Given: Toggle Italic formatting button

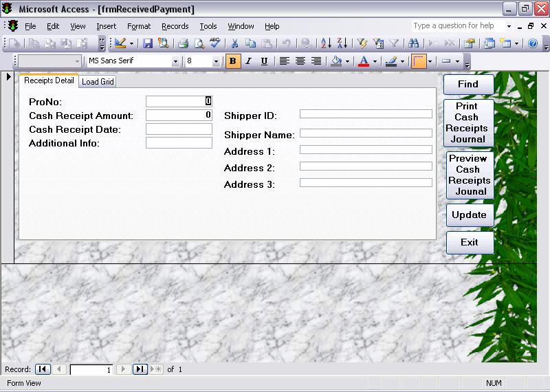Looking at the screenshot, I should [248, 61].
